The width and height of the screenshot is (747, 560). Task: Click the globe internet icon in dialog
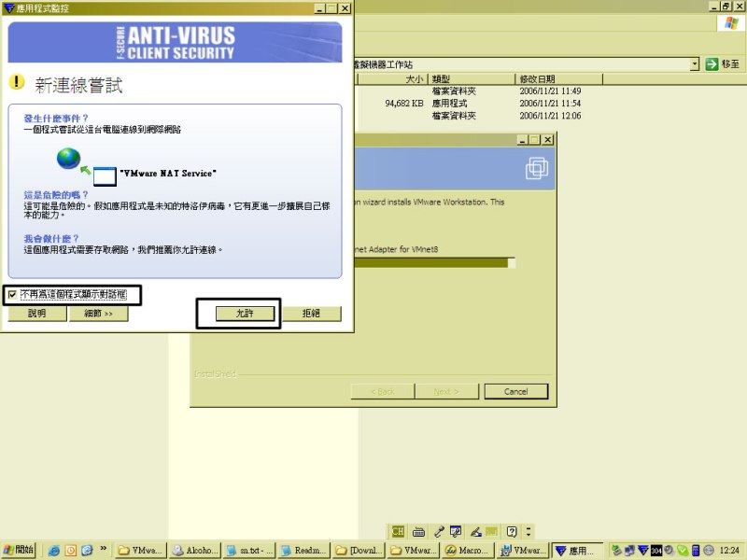68,159
